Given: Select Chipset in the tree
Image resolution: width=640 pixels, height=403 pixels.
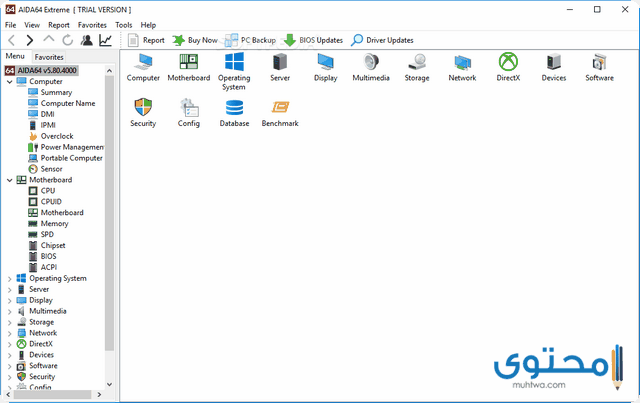Looking at the screenshot, I should coord(47,245).
